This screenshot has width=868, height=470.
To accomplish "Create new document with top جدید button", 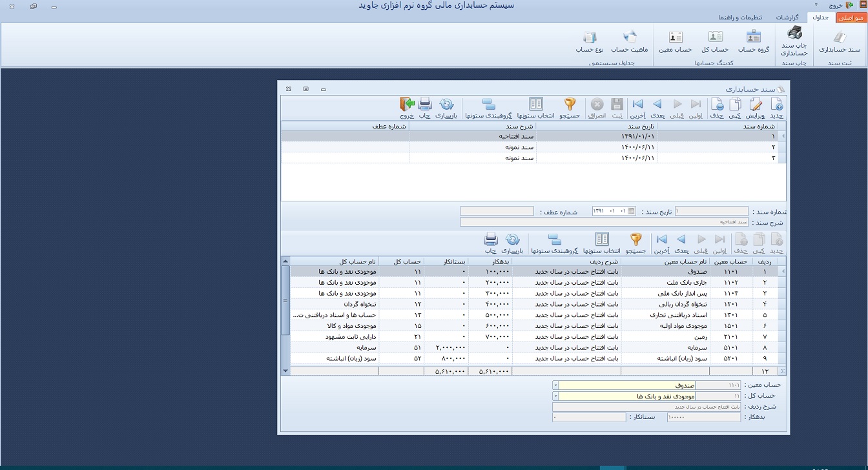I will pos(776,108).
